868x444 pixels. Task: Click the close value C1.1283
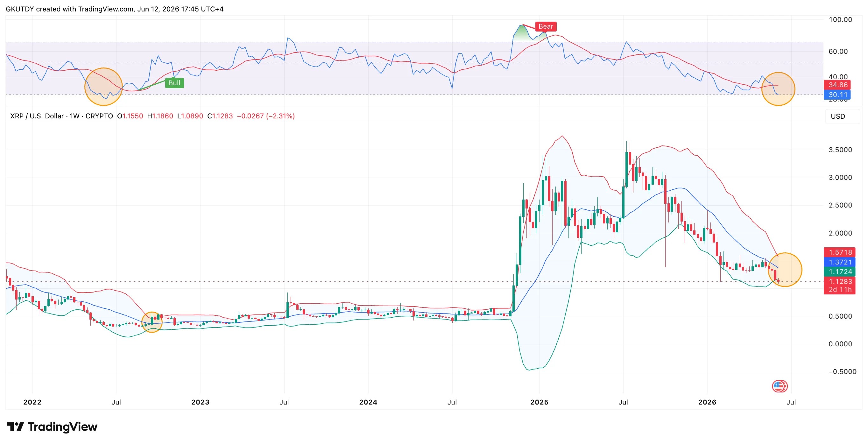220,116
